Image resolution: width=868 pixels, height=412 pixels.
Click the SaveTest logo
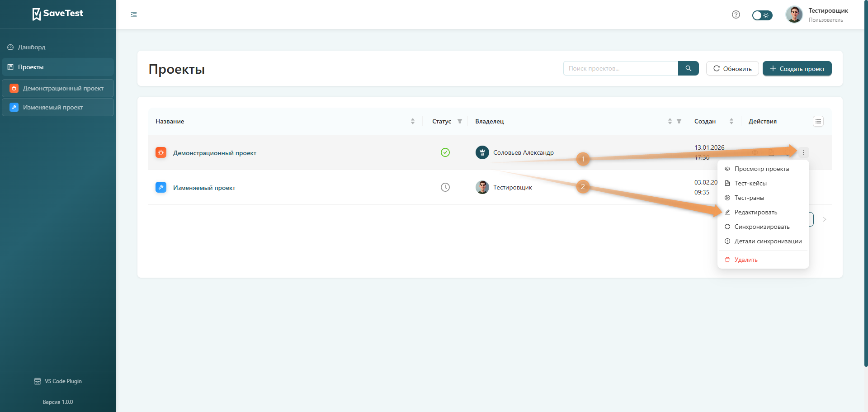click(58, 14)
